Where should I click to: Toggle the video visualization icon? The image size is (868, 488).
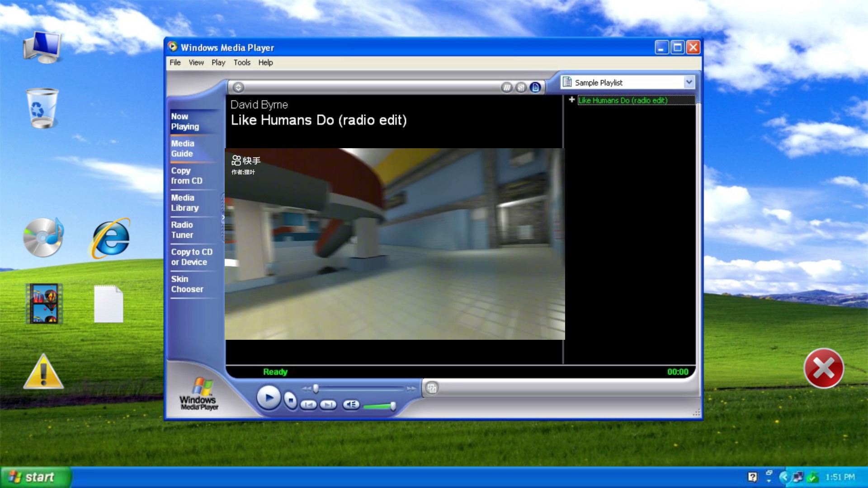(x=506, y=87)
